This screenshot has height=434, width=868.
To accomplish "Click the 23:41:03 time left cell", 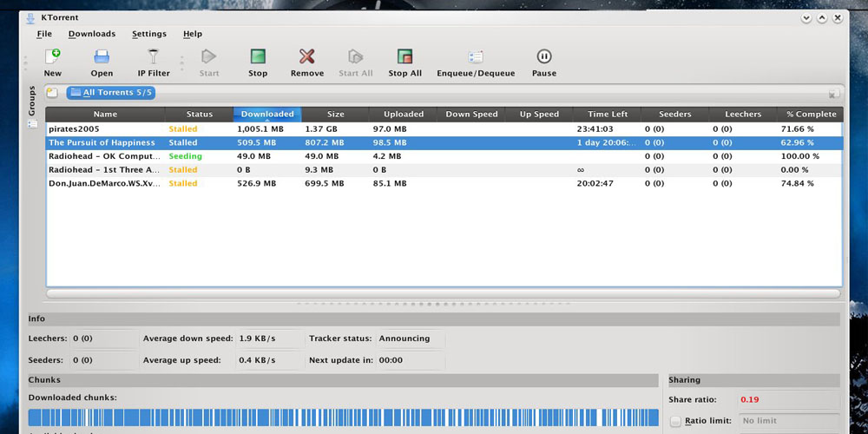I will (595, 129).
